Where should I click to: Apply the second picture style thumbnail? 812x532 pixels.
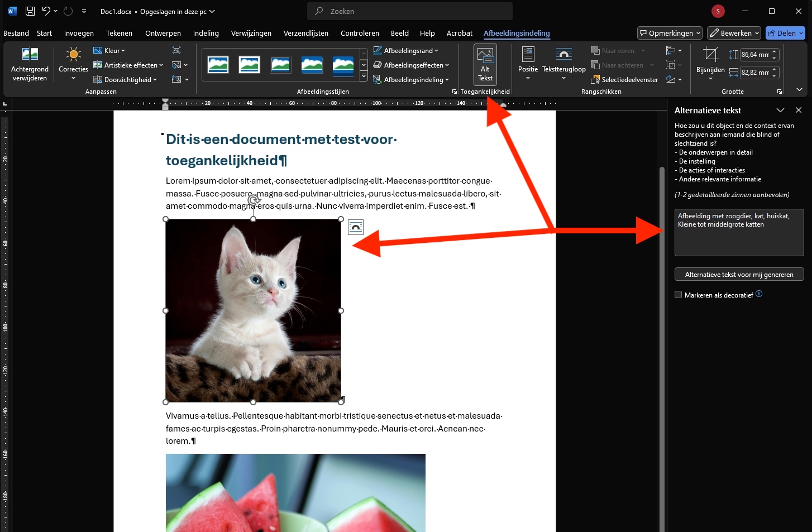point(249,65)
